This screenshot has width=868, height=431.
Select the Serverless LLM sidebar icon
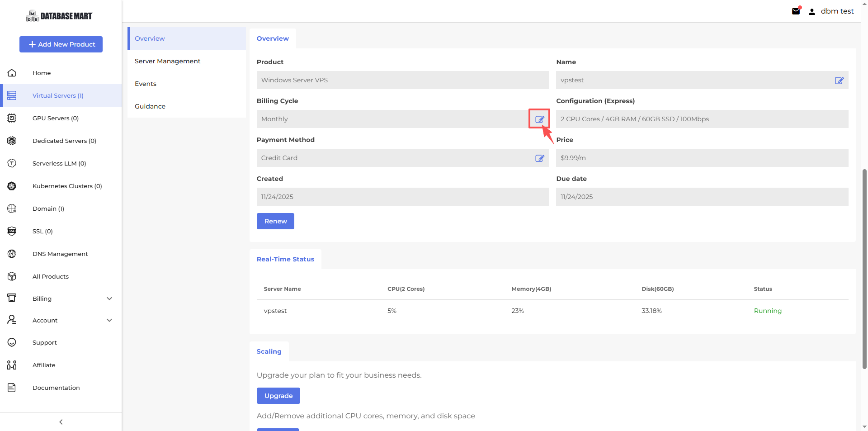coord(12,163)
